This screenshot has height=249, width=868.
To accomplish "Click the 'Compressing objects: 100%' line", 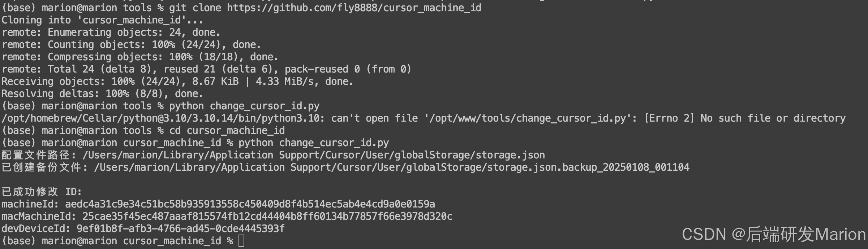I will click(140, 57).
